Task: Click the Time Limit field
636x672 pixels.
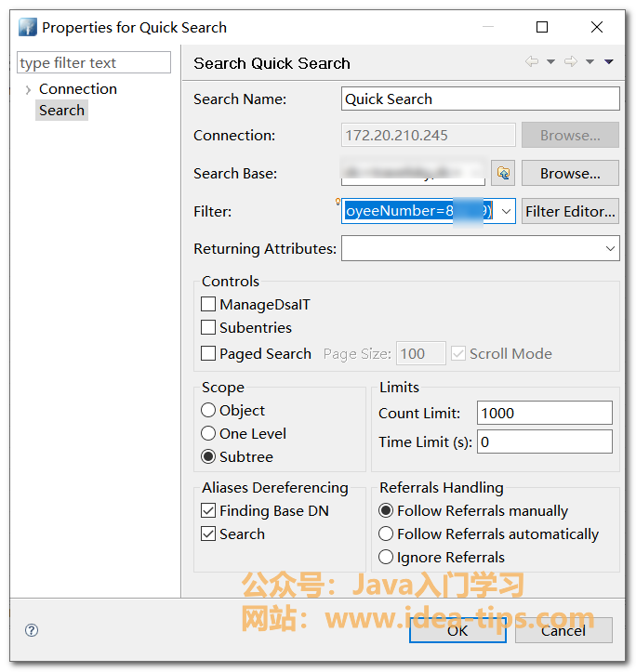Action: tap(545, 441)
